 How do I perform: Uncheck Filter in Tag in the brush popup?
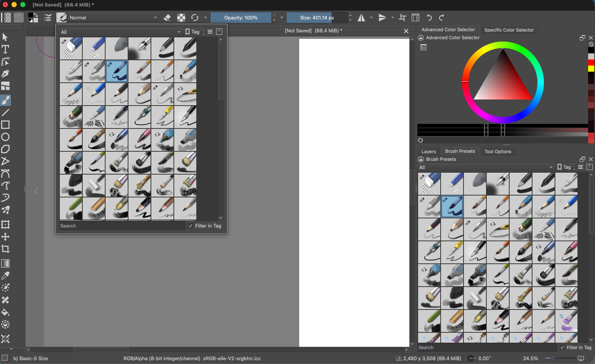[191, 226]
